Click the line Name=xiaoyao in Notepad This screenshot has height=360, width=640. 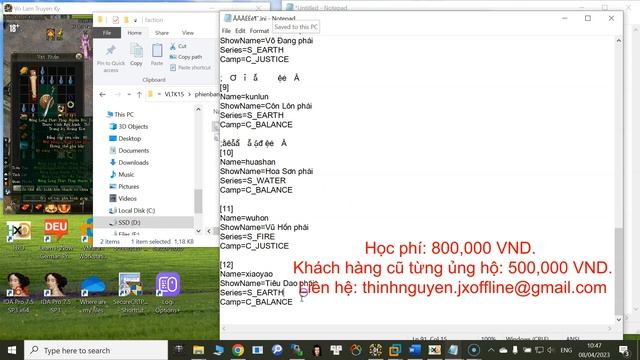(246, 274)
